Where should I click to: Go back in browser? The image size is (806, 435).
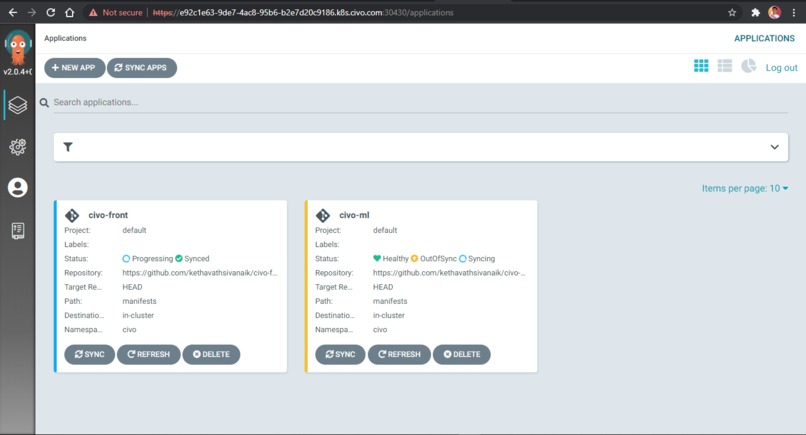click(x=13, y=12)
